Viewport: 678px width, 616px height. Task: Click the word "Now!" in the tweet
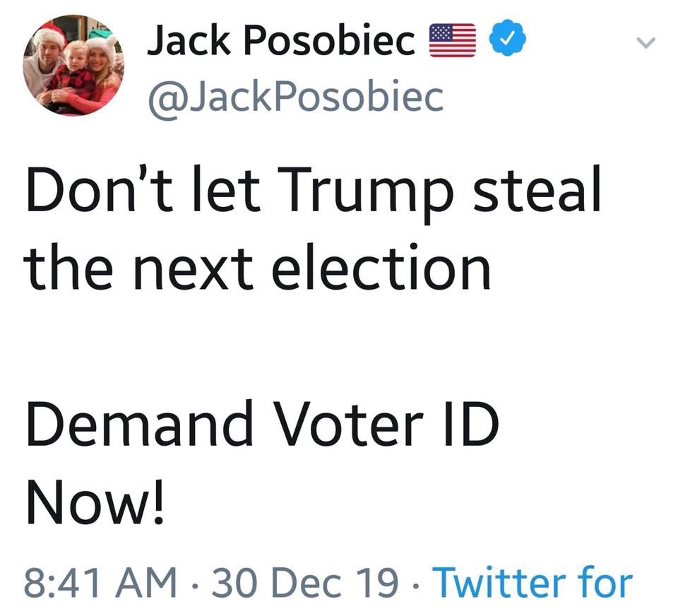point(93,504)
